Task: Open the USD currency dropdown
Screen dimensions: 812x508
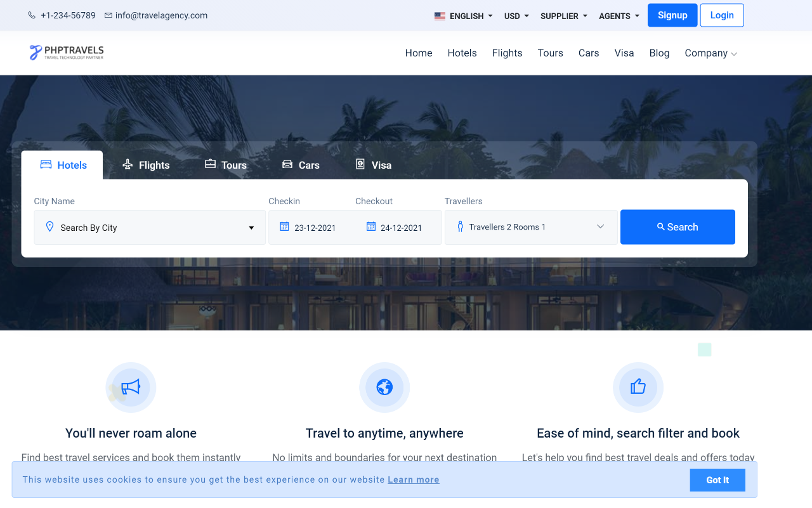Action: pos(516,16)
